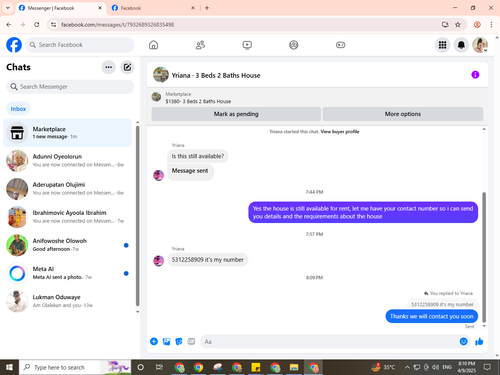Choose a sticker icon in composer

pyautogui.click(x=179, y=341)
